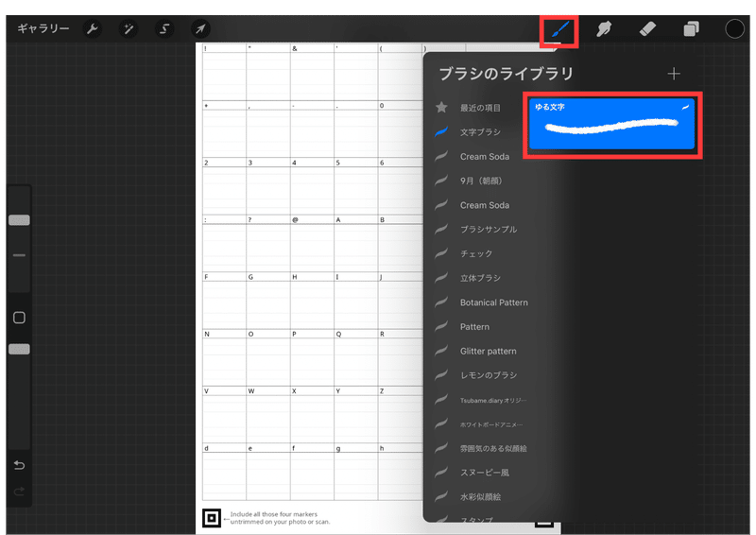The width and height of the screenshot is (756, 535).
Task: Open the ホワイトボードアニメ brush set
Action: tap(490, 424)
